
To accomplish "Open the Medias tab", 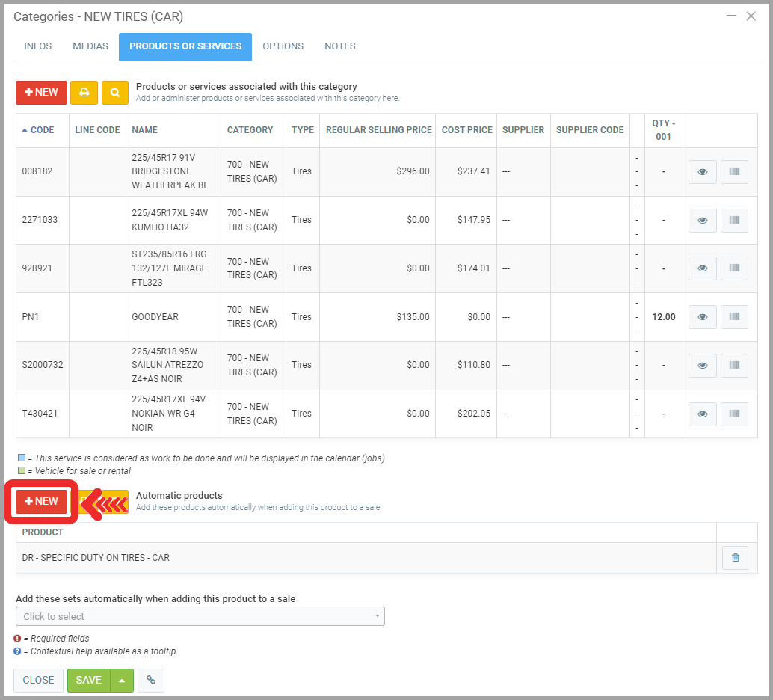I will tap(90, 46).
